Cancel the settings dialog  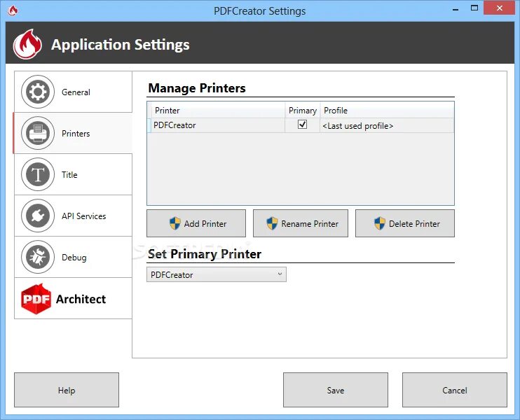(x=455, y=390)
